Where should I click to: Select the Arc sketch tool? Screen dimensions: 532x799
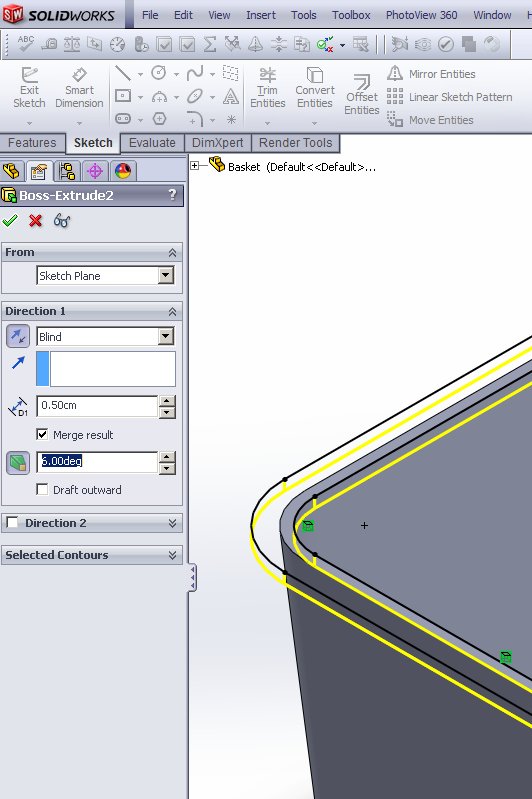pos(159,96)
